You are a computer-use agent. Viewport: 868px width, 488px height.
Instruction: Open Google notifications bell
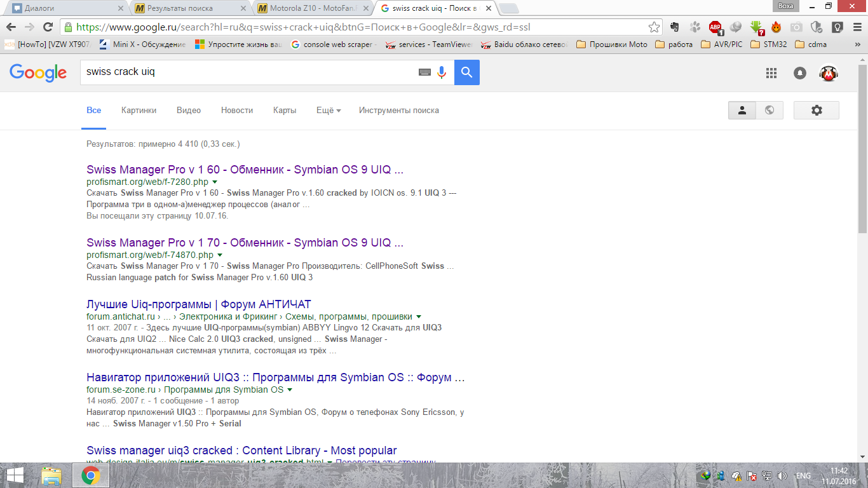pos(800,73)
